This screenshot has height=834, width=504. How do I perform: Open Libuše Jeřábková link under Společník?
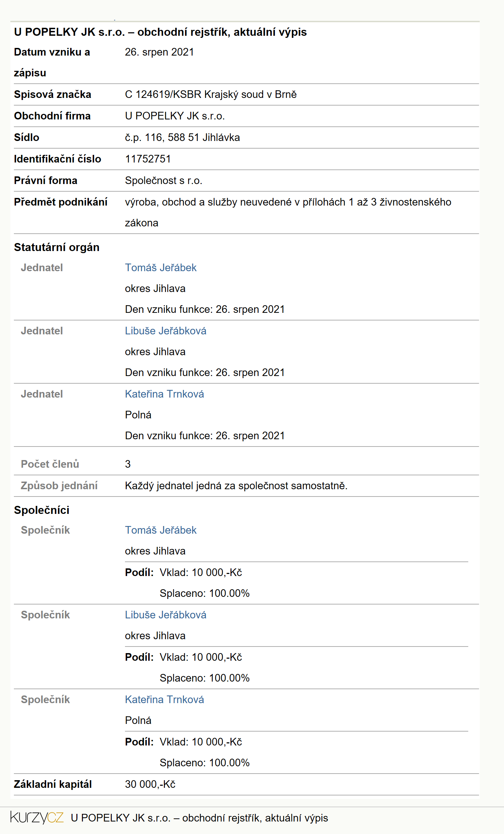[166, 615]
